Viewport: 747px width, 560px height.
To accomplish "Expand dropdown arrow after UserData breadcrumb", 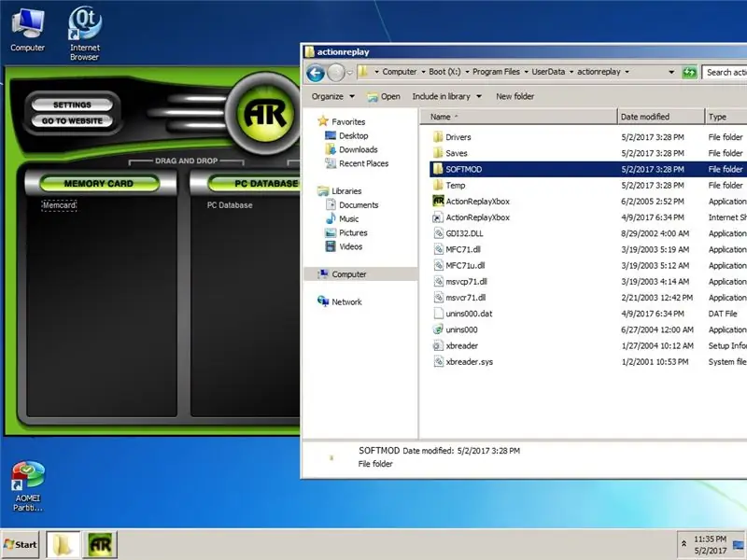I will click(x=571, y=72).
